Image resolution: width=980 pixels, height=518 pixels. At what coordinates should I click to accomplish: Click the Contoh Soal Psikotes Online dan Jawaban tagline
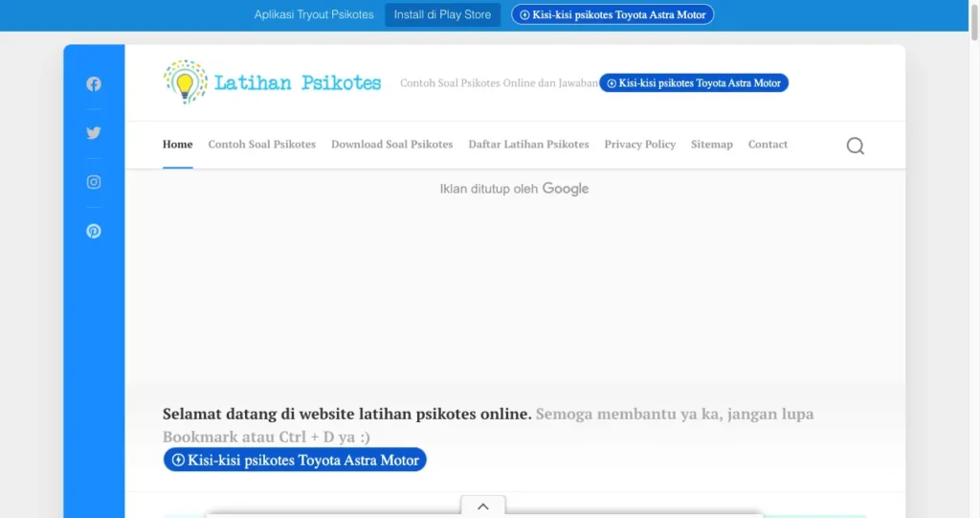499,82
